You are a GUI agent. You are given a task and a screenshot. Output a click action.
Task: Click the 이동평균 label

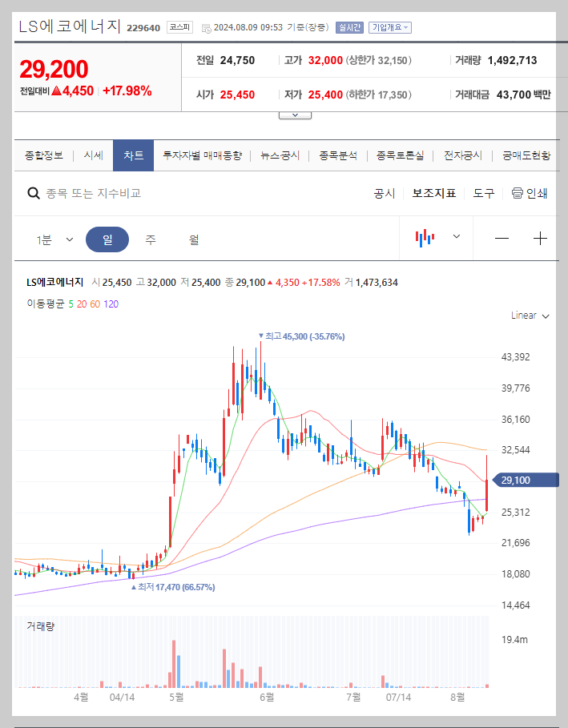pos(46,304)
